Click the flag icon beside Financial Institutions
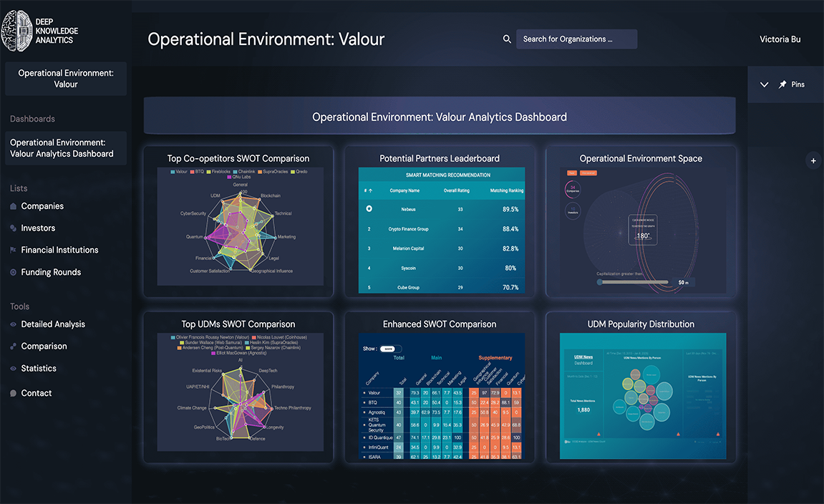 tap(14, 250)
